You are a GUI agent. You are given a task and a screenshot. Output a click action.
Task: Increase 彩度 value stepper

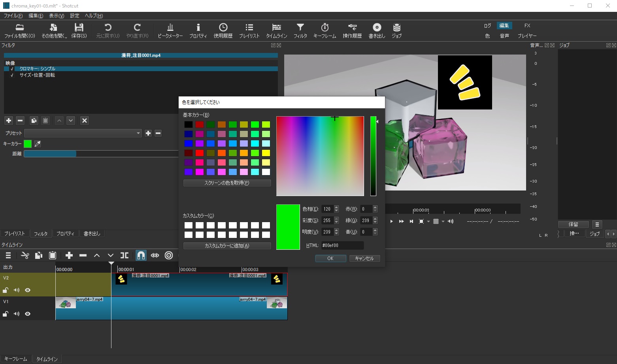[x=336, y=219]
